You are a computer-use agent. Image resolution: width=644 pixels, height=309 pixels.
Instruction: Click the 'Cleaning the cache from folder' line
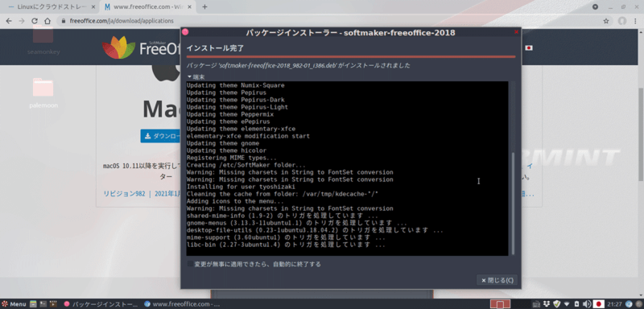coord(283,194)
